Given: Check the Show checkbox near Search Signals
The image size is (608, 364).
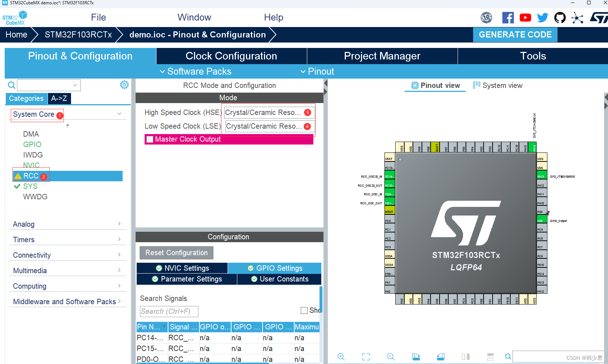Looking at the screenshot, I should (x=304, y=310).
